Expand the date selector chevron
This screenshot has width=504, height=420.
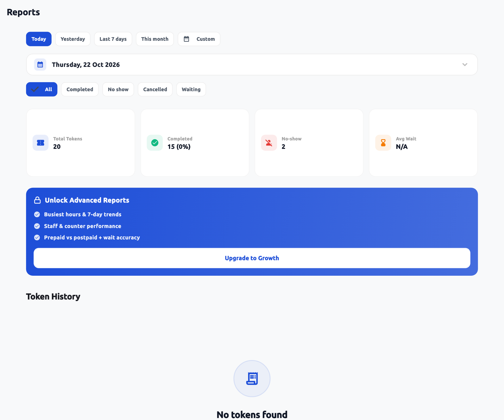pos(465,65)
